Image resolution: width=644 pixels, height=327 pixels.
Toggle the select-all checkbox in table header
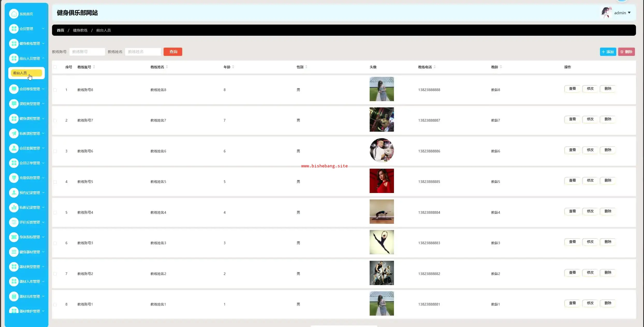[55, 67]
